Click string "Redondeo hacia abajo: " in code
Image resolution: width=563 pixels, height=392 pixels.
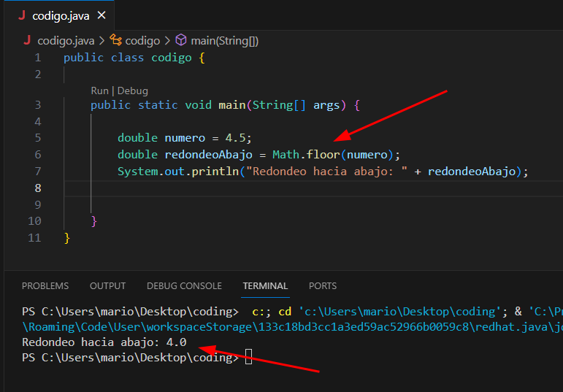[326, 172]
